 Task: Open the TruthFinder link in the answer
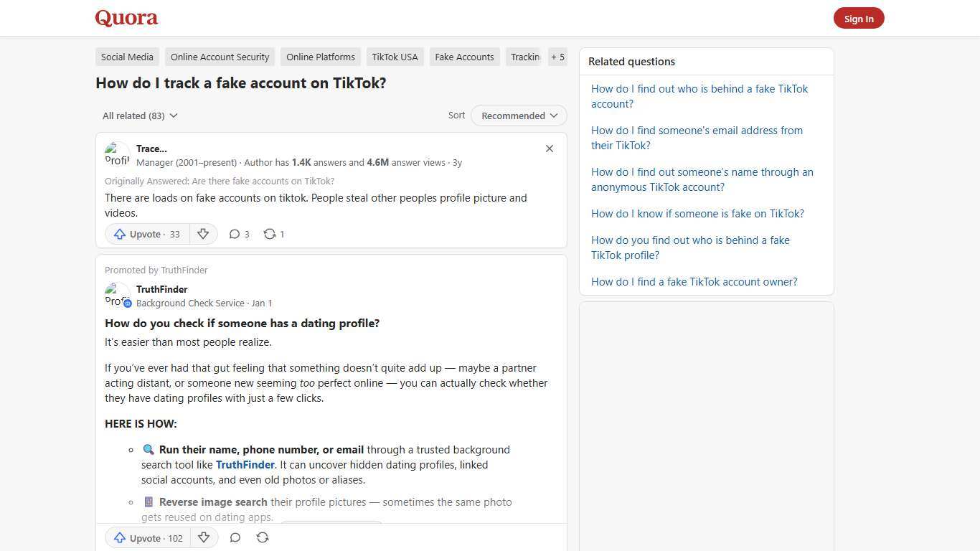point(245,465)
